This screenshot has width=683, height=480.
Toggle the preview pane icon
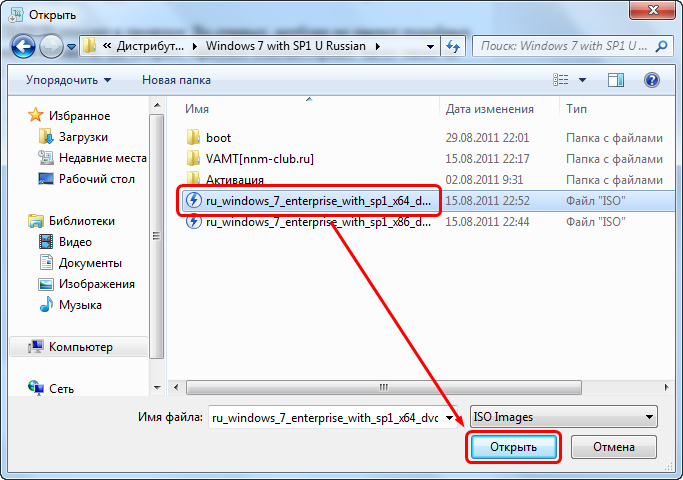click(x=615, y=80)
